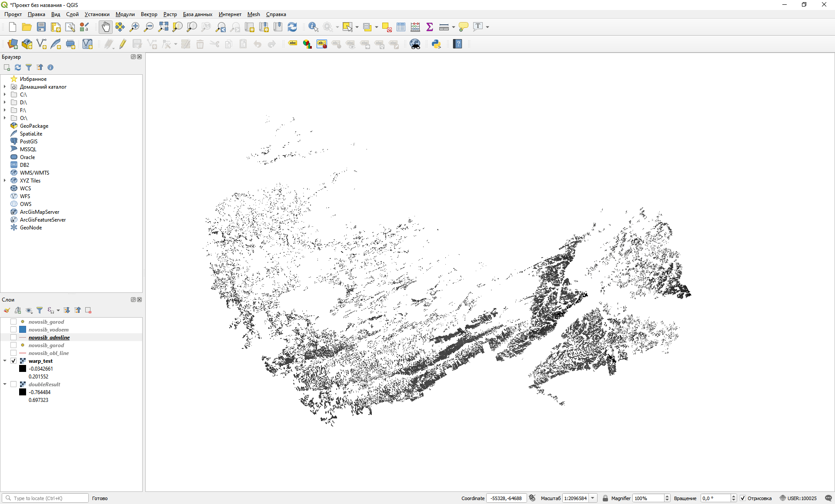This screenshot has height=504, width=835.
Task: Expand the C:\ drive node
Action: [5, 95]
